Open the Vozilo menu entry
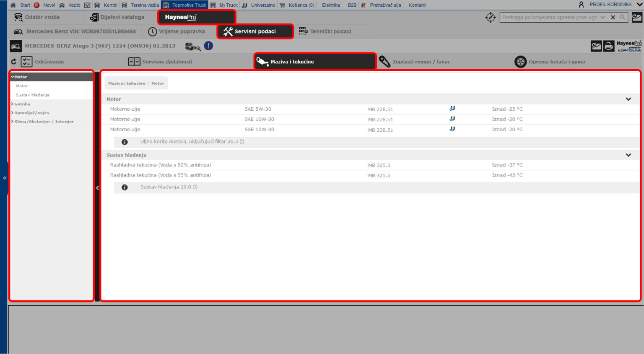644x354 pixels. point(74,5)
